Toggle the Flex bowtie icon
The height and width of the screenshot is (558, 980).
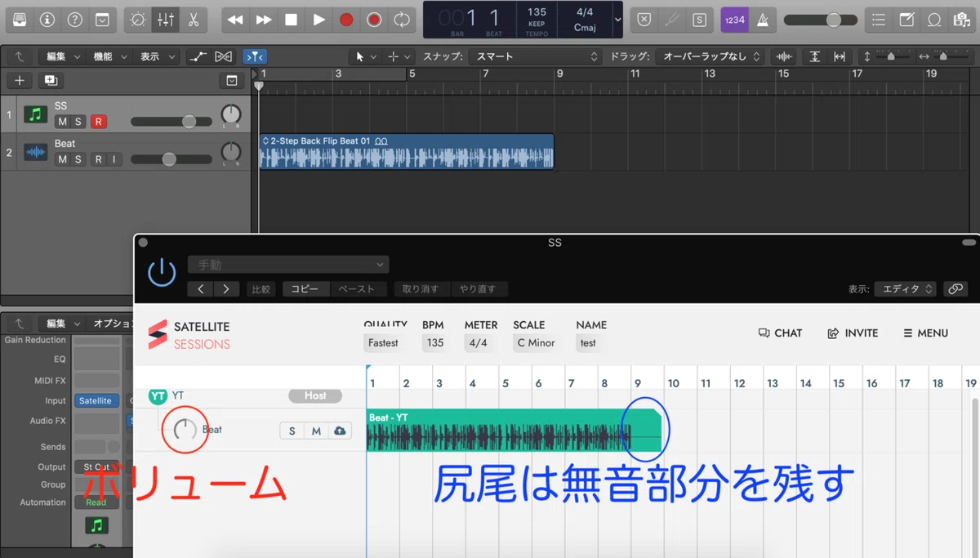click(223, 56)
